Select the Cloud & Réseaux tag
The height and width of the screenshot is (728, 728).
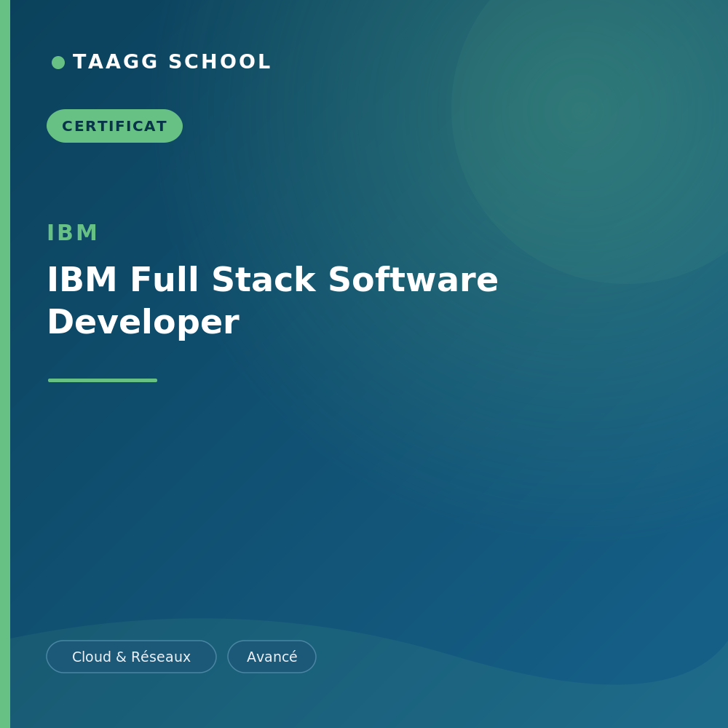pyautogui.click(x=131, y=657)
